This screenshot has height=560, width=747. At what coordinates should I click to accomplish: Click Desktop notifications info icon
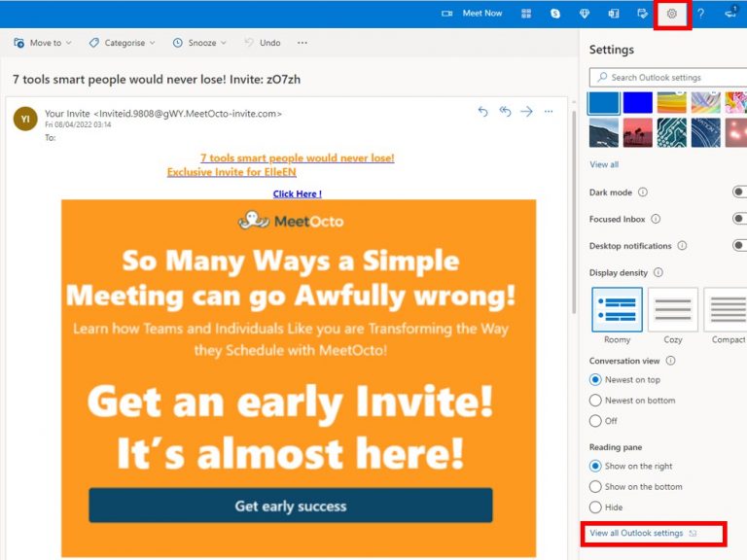682,245
